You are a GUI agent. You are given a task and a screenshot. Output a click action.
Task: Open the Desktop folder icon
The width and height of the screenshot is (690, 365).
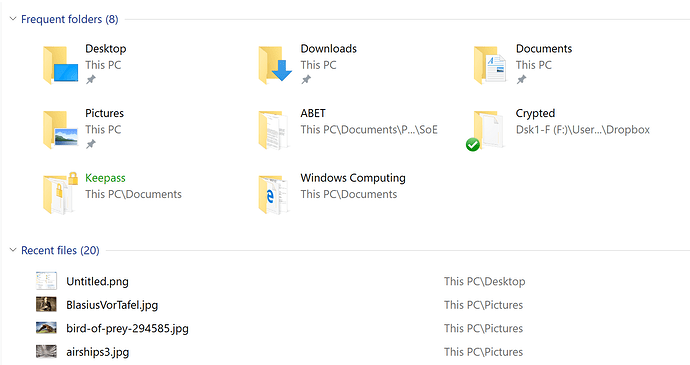61,65
